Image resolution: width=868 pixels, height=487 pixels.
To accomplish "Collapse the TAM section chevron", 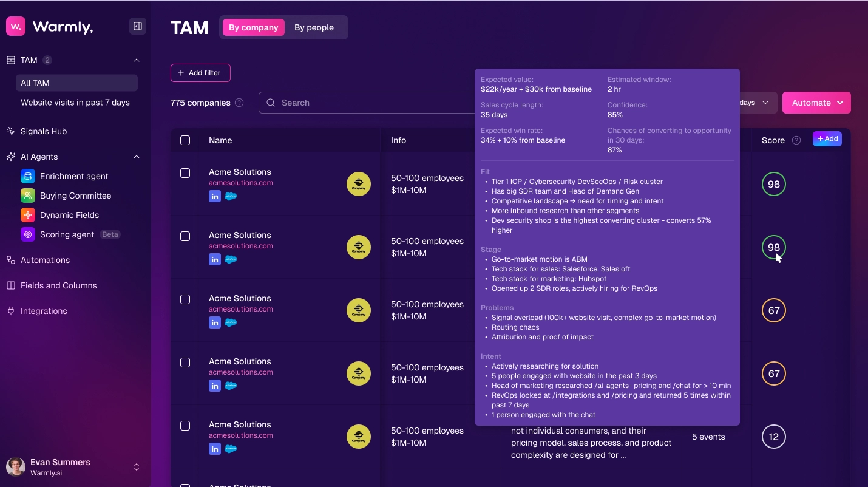I will click(x=137, y=60).
